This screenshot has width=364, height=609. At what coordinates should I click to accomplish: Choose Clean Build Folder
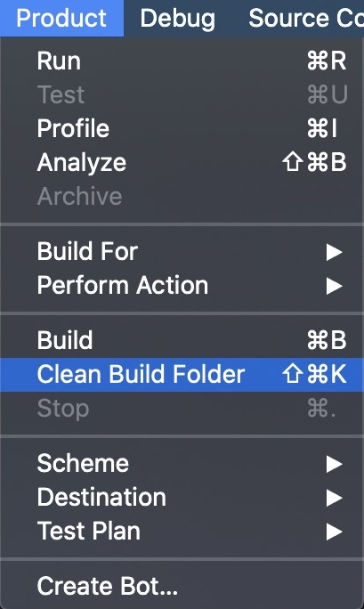[x=182, y=375]
